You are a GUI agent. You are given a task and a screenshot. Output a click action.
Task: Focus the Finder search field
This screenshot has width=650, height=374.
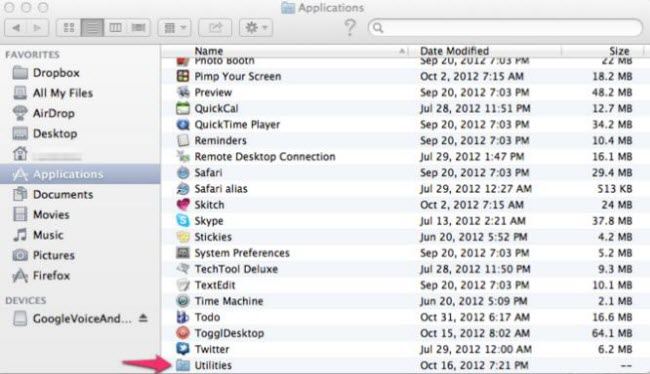[x=505, y=28]
